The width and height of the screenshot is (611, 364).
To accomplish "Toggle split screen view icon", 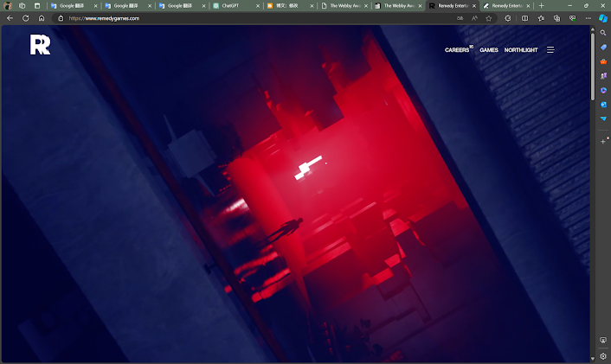I will coord(524,18).
